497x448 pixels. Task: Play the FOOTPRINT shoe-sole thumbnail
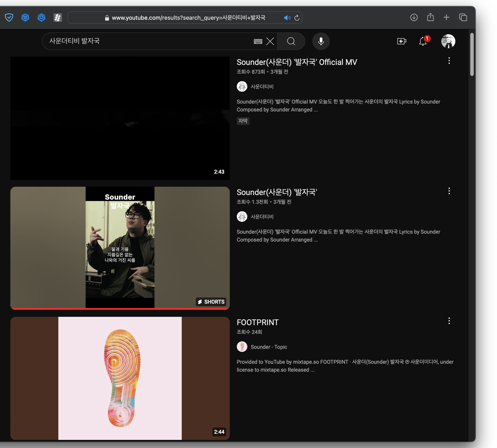tap(120, 378)
